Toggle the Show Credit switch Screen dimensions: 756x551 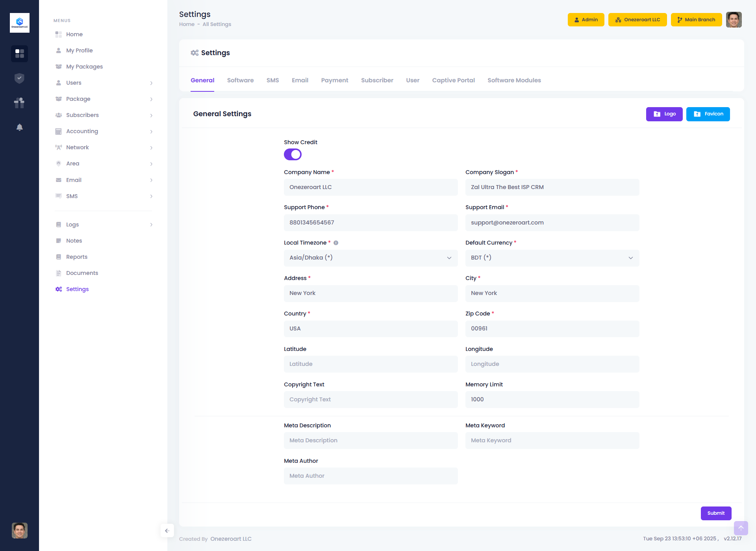(293, 154)
